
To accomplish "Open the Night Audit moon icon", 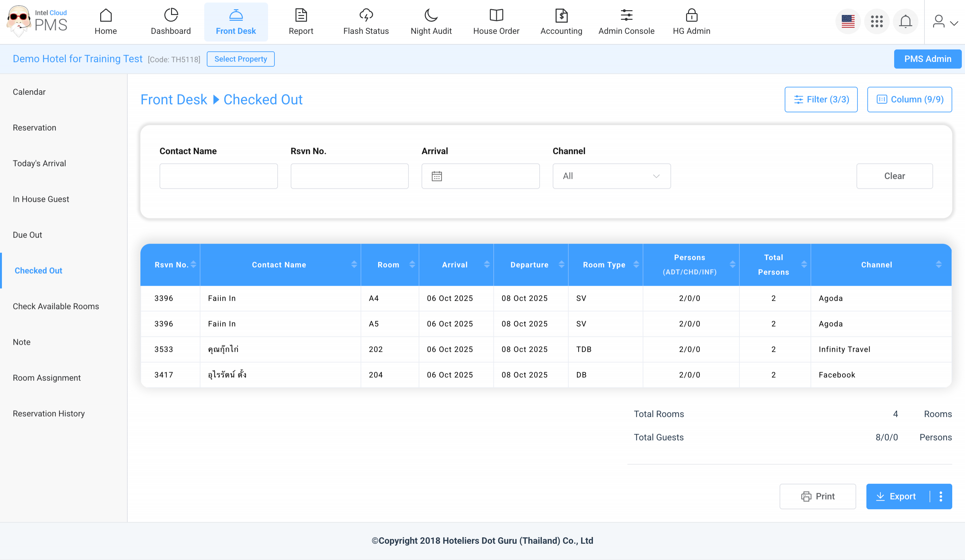I will tap(431, 15).
